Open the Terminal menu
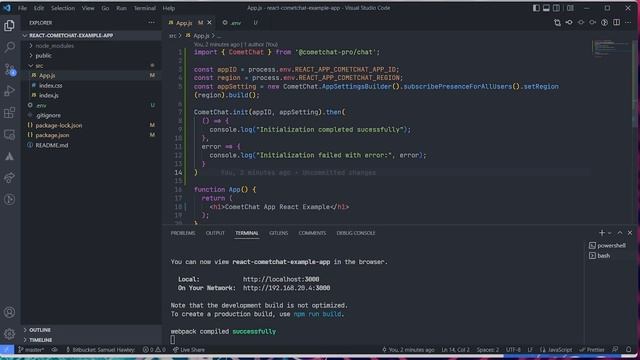640x360 pixels. tap(144, 8)
